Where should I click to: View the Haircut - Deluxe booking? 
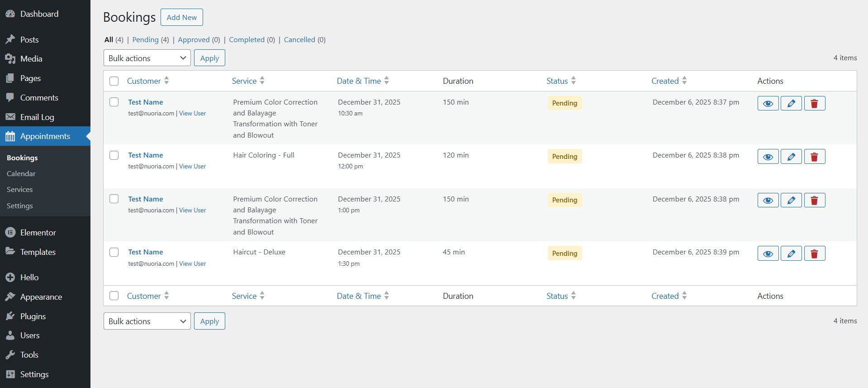[x=768, y=254]
